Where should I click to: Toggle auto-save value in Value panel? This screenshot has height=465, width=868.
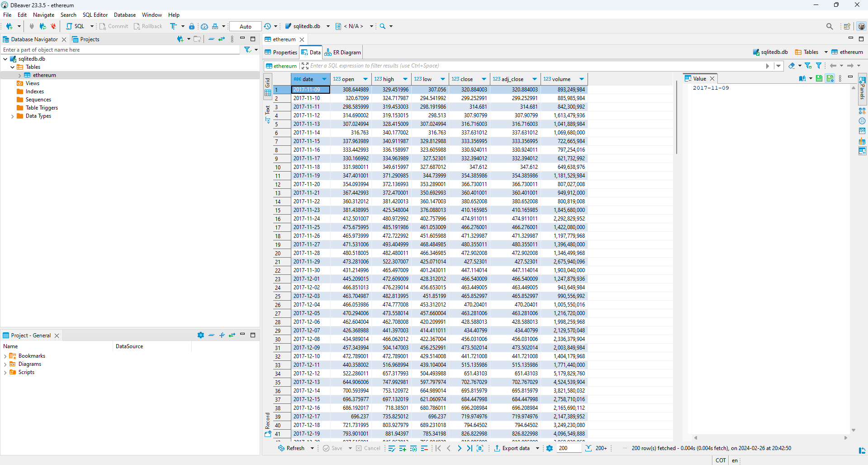830,78
